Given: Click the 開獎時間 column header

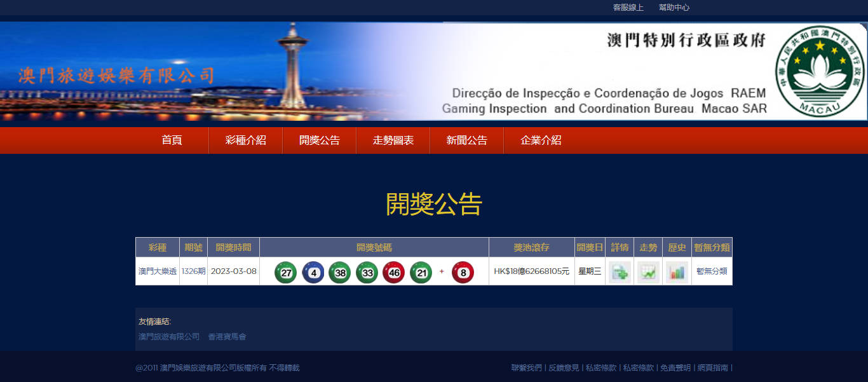Looking at the screenshot, I should [233, 247].
